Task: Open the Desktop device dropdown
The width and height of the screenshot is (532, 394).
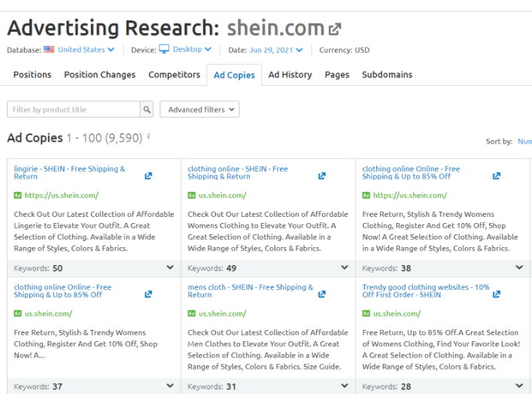Action: [x=192, y=49]
